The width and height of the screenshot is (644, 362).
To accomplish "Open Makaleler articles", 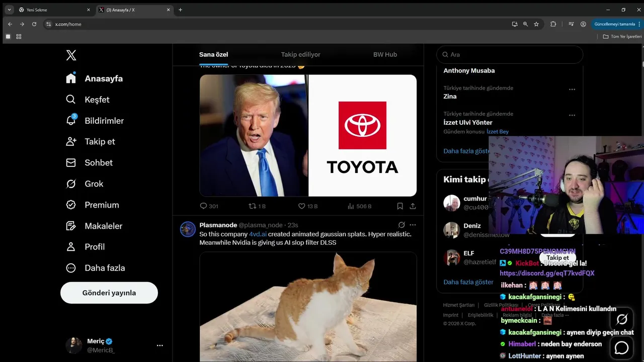I will click(x=94, y=226).
